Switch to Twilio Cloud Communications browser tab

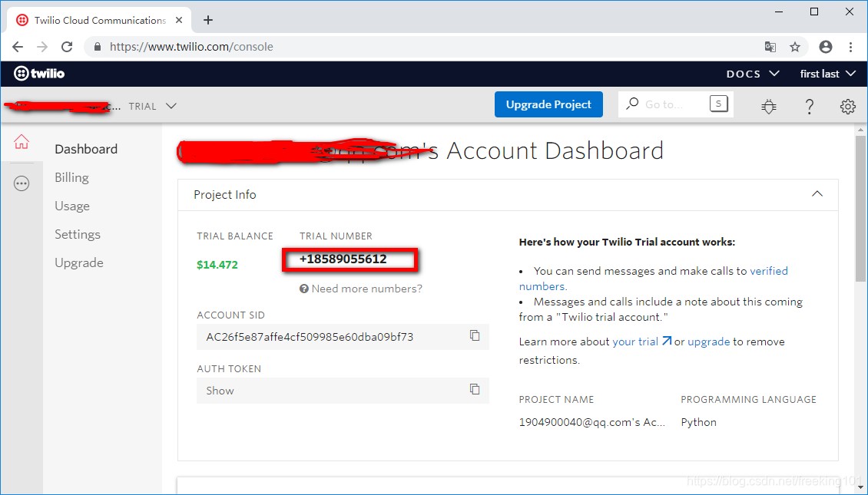click(x=100, y=21)
